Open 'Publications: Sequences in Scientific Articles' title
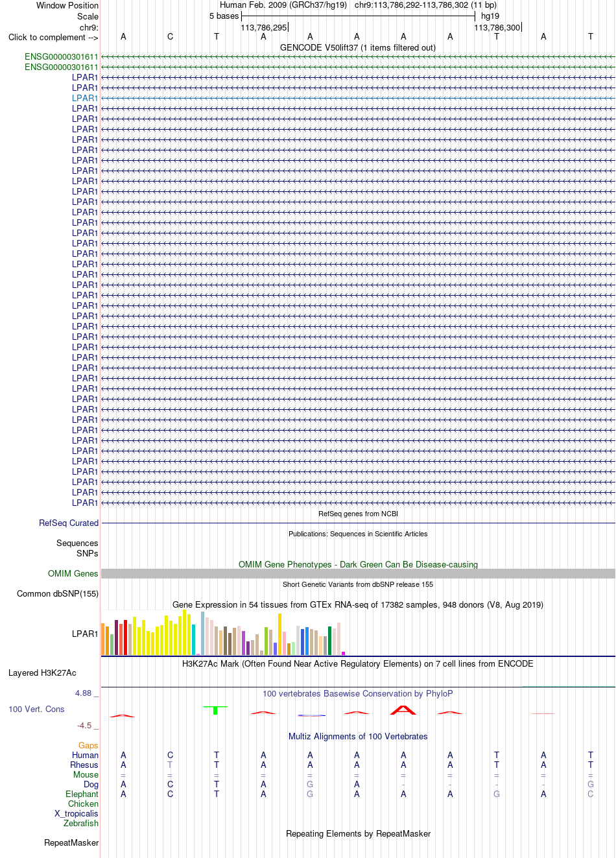 pyautogui.click(x=358, y=534)
